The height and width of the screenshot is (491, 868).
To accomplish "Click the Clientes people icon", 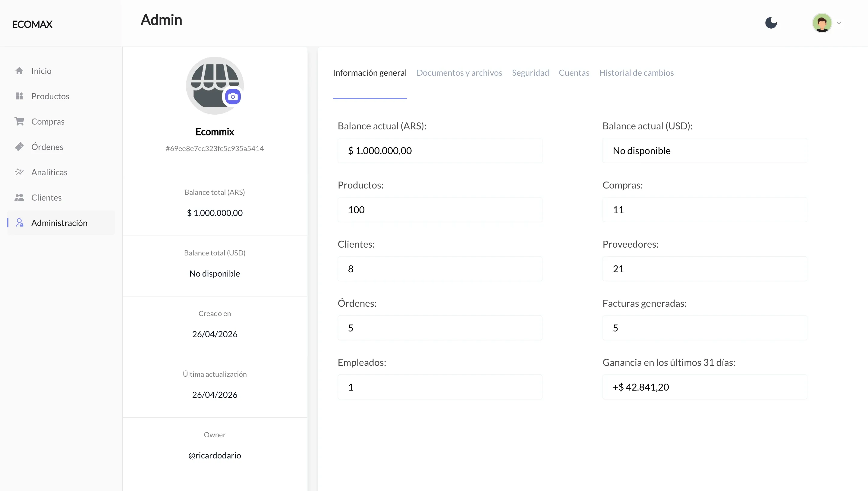I will point(19,197).
